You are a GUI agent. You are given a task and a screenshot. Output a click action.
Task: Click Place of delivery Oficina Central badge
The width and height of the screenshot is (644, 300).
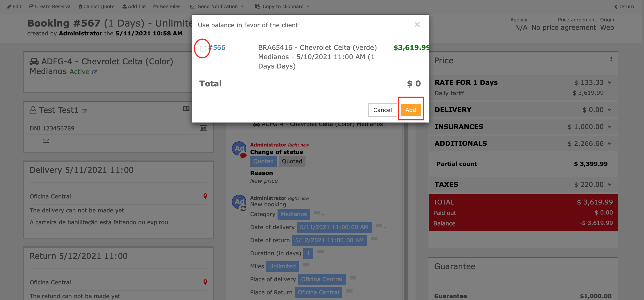[x=322, y=279]
